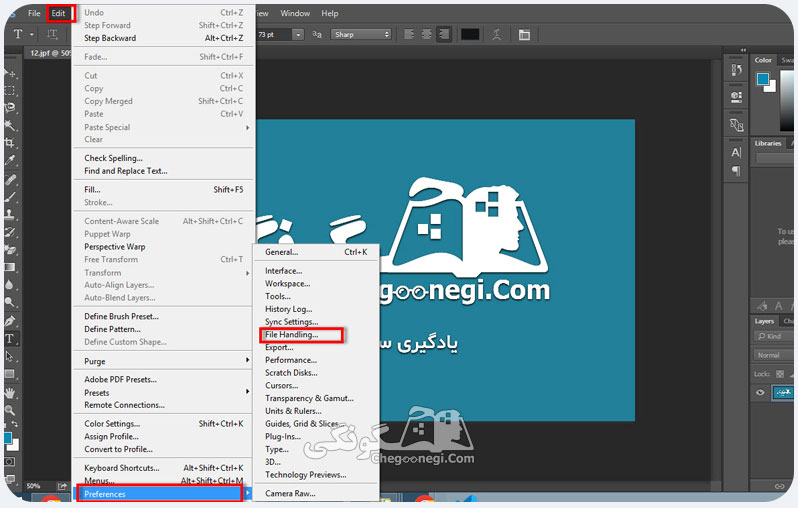Select the Horizontal Type tool in toolbox
The height and width of the screenshot is (508, 798).
coord(10,339)
